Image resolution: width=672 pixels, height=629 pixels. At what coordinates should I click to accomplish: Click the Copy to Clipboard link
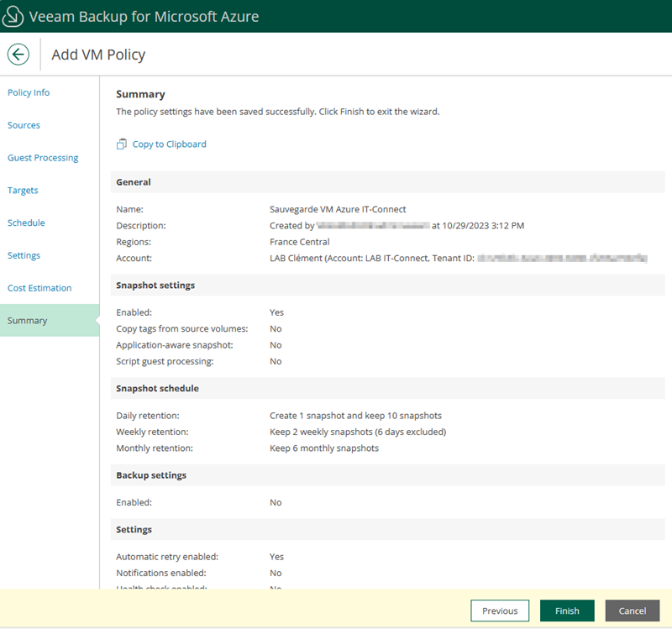(169, 144)
